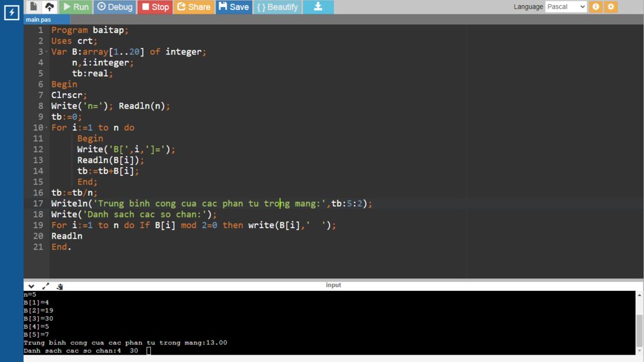Collapse the console with the chevron icon

click(x=31, y=286)
